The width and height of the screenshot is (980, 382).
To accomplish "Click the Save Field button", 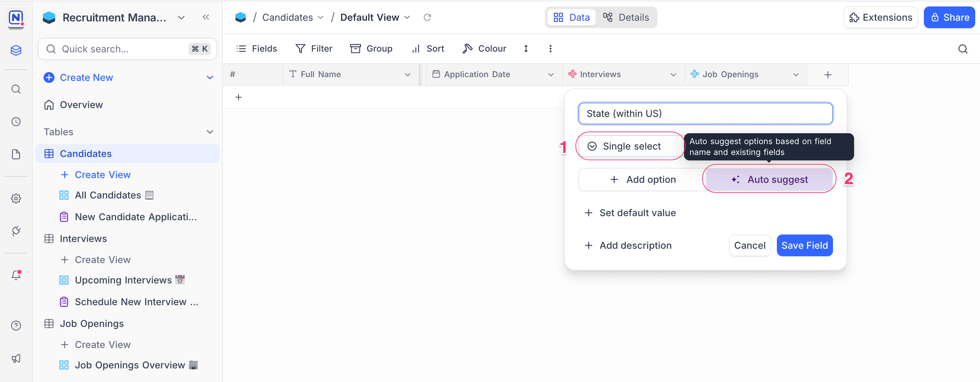I will 804,245.
